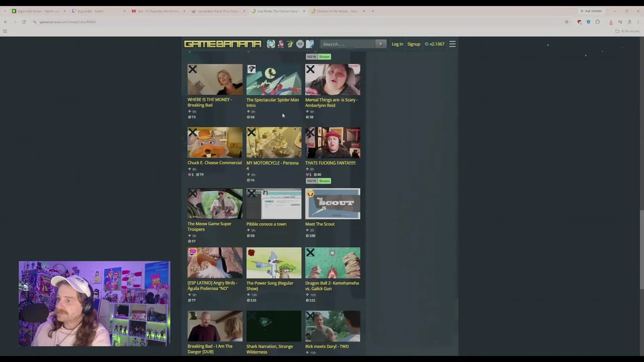
Task: Open the tab search dropdown arrow
Action: coord(6,11)
